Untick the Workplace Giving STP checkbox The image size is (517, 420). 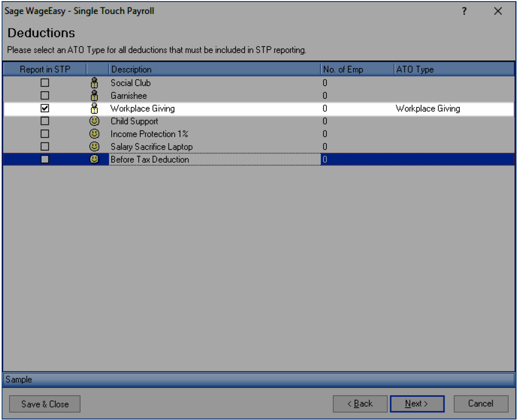point(45,109)
